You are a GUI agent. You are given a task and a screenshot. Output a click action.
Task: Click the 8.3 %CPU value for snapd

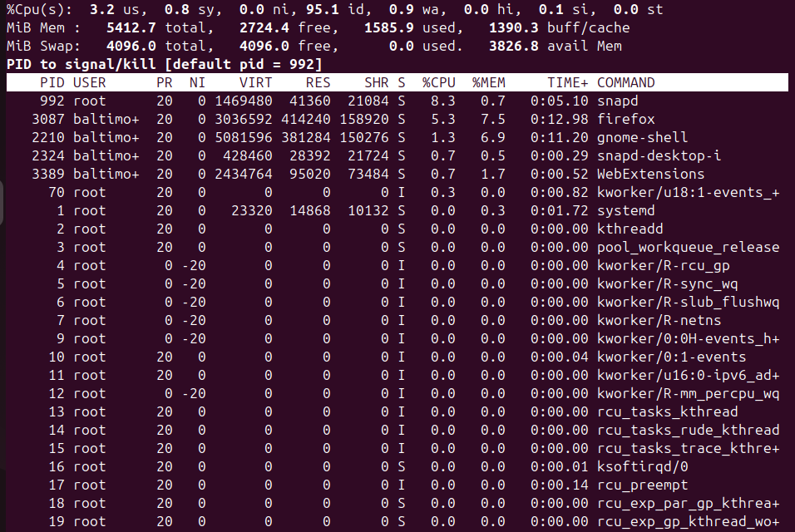click(x=442, y=101)
